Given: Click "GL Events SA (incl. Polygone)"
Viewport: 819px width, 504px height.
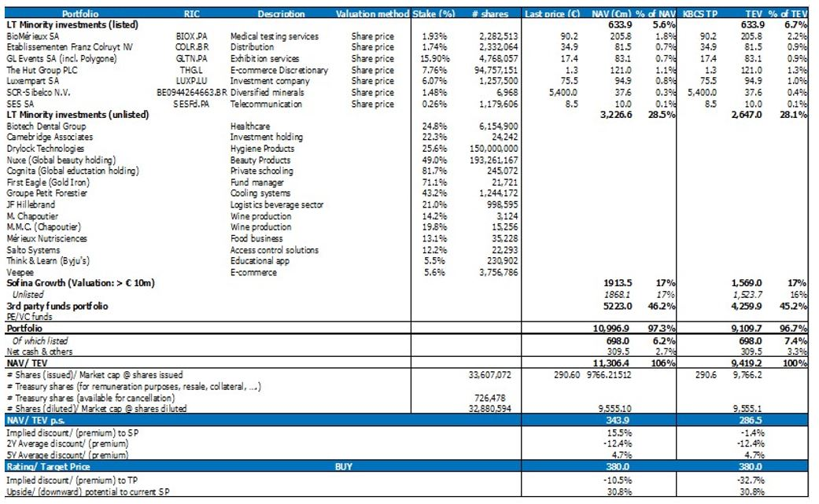Looking at the screenshot, I should pos(61,58).
